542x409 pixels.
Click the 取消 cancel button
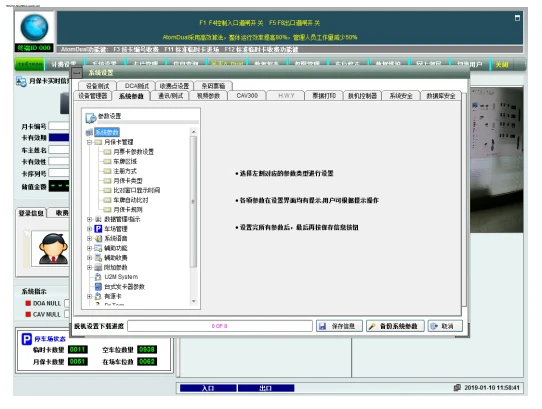point(445,326)
